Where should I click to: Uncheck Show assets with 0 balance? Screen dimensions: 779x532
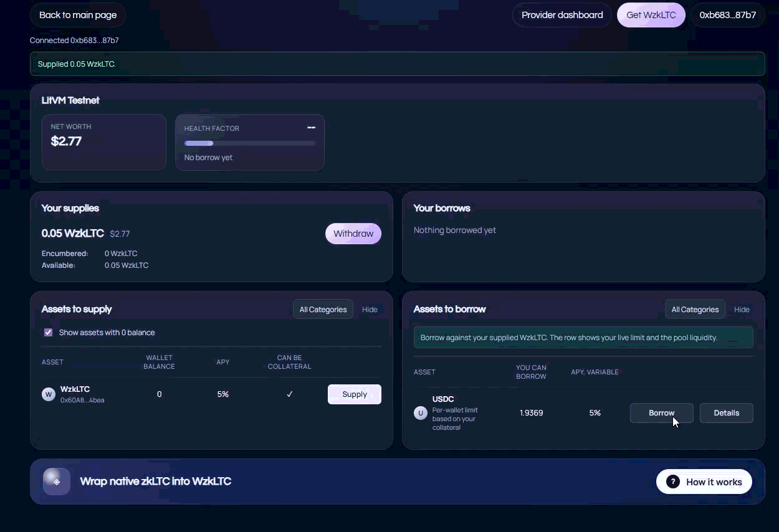48,333
